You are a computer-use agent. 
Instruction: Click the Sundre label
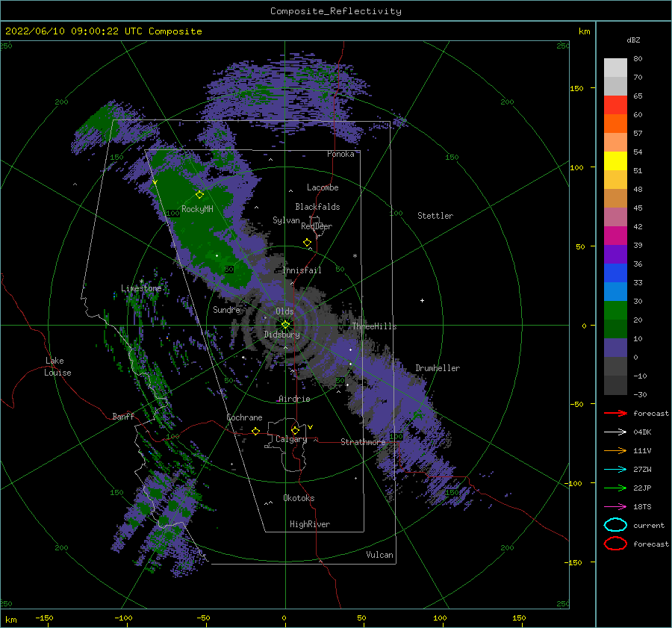[227, 310]
